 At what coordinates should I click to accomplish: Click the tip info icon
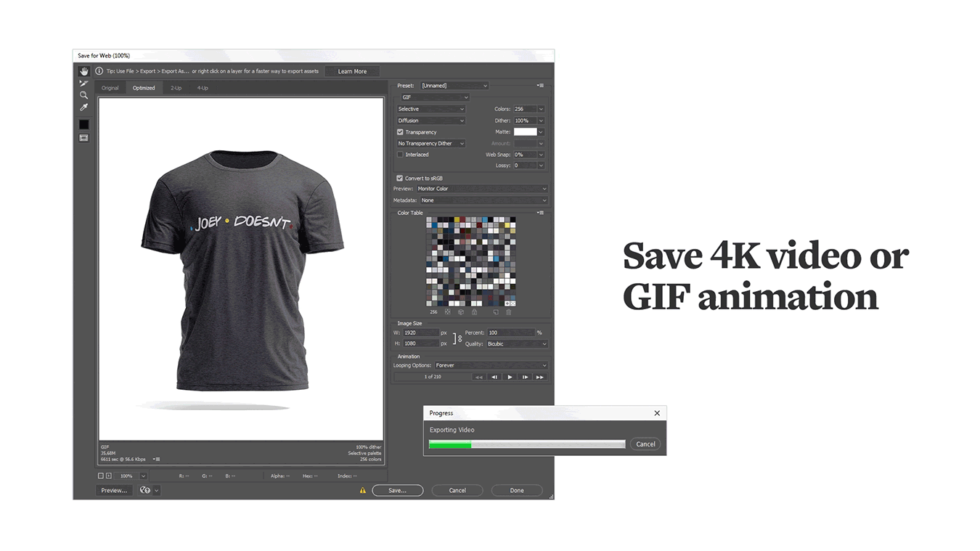click(99, 71)
